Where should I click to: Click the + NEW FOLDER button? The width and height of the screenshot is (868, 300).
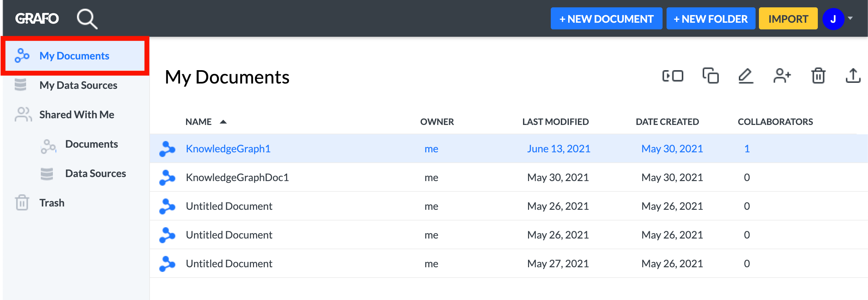tap(710, 19)
